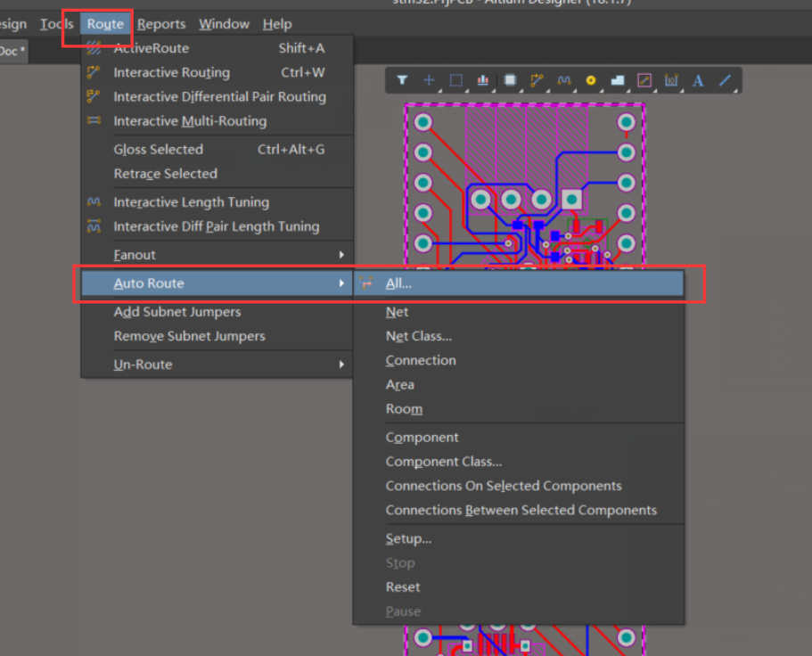Click the length tuning icon in PCB toolbar
Image resolution: width=812 pixels, height=656 pixels.
tap(564, 80)
